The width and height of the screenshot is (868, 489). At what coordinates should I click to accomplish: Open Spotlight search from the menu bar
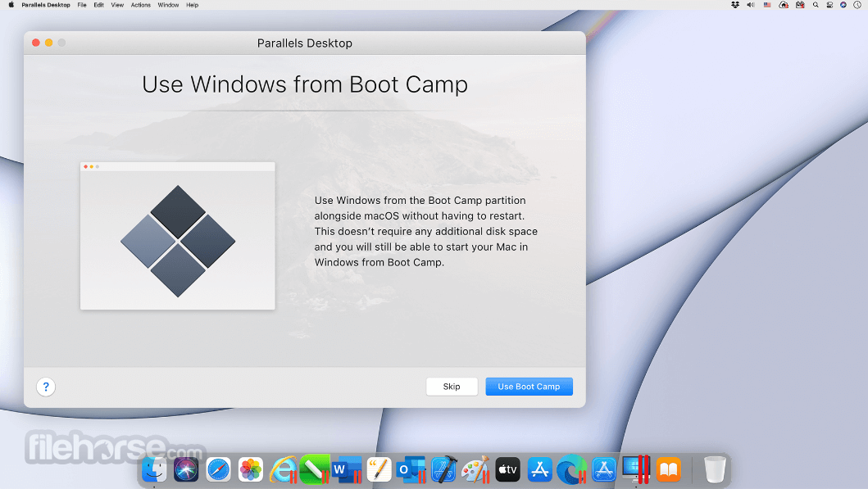coord(816,5)
